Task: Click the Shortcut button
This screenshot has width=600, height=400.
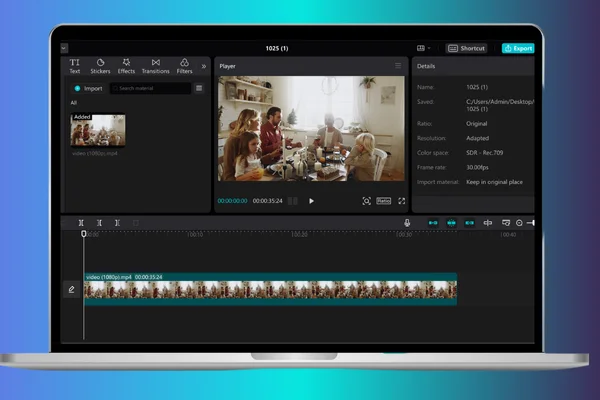Action: (466, 48)
